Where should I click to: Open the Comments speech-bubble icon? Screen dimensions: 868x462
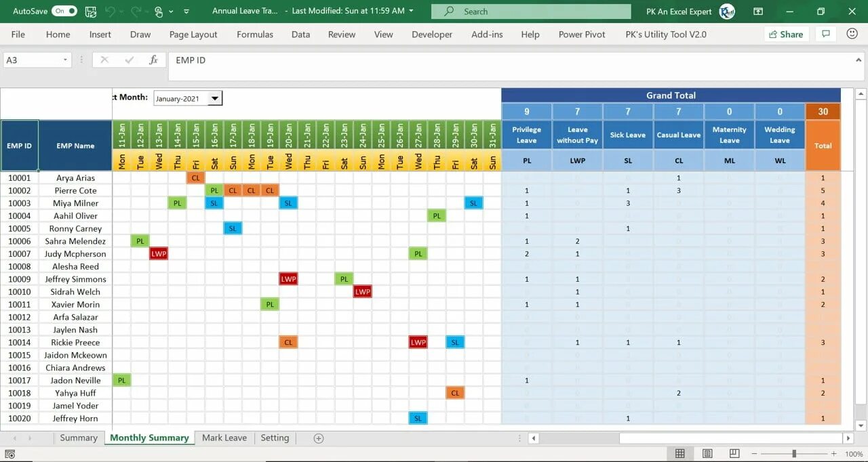click(825, 34)
